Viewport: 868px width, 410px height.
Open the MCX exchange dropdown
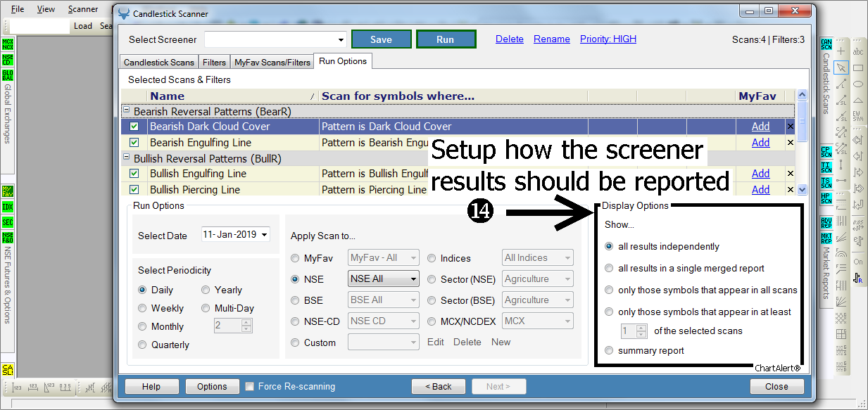pyautogui.click(x=538, y=321)
